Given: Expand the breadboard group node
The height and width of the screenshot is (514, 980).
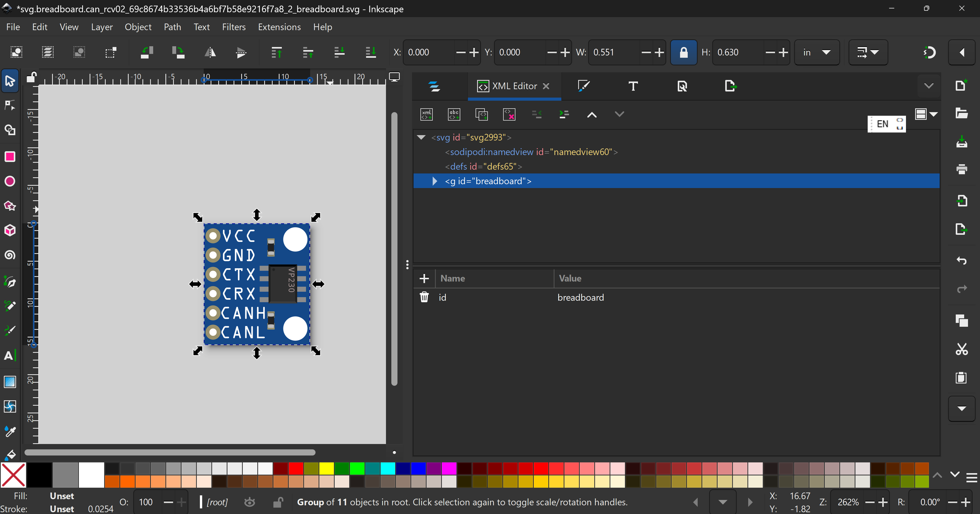Looking at the screenshot, I should click(x=434, y=181).
